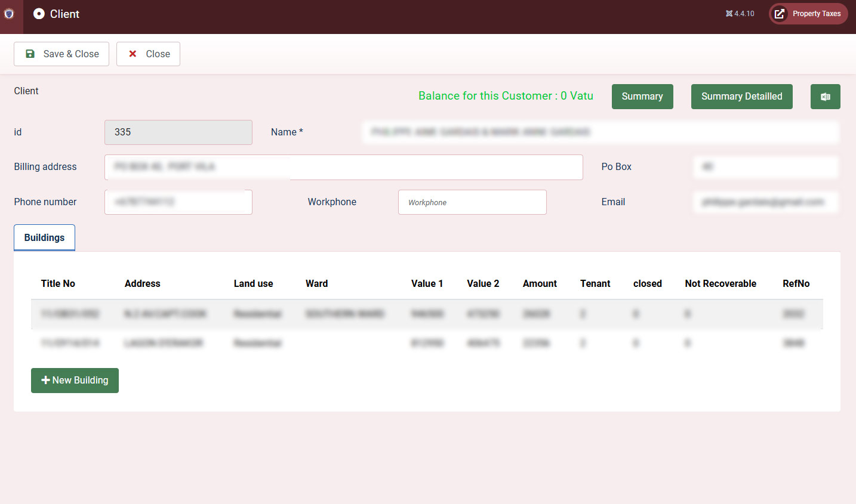Open the Property Taxes external link
The width and height of the screenshot is (856, 504).
click(808, 14)
